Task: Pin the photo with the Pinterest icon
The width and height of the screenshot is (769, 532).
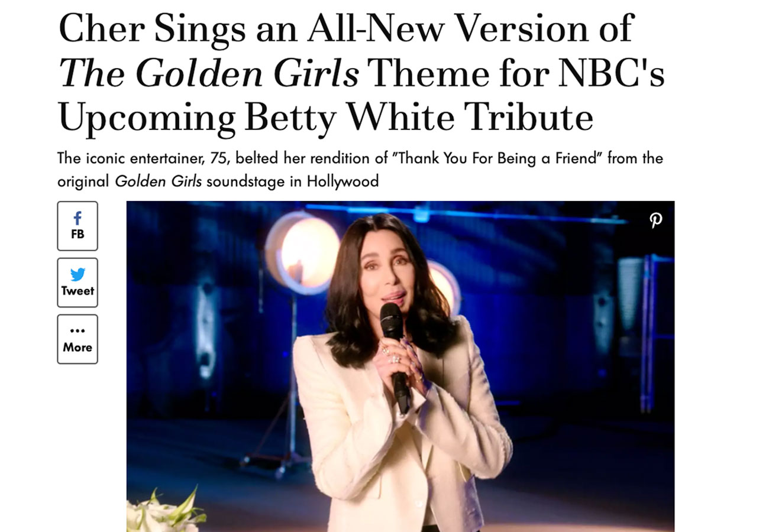Action: tap(655, 220)
